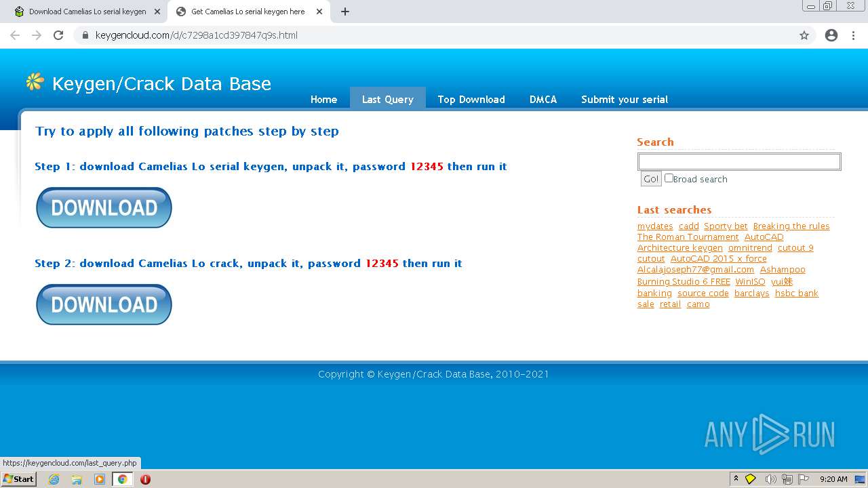This screenshot has height=488, width=868.
Task: Go to Top Download menu item
Action: click(x=471, y=99)
